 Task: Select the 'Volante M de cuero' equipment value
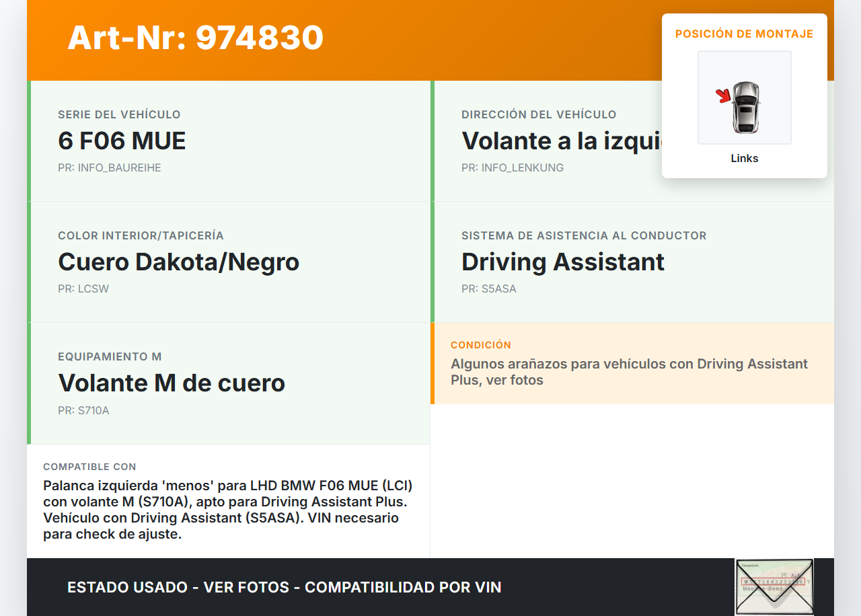click(172, 383)
